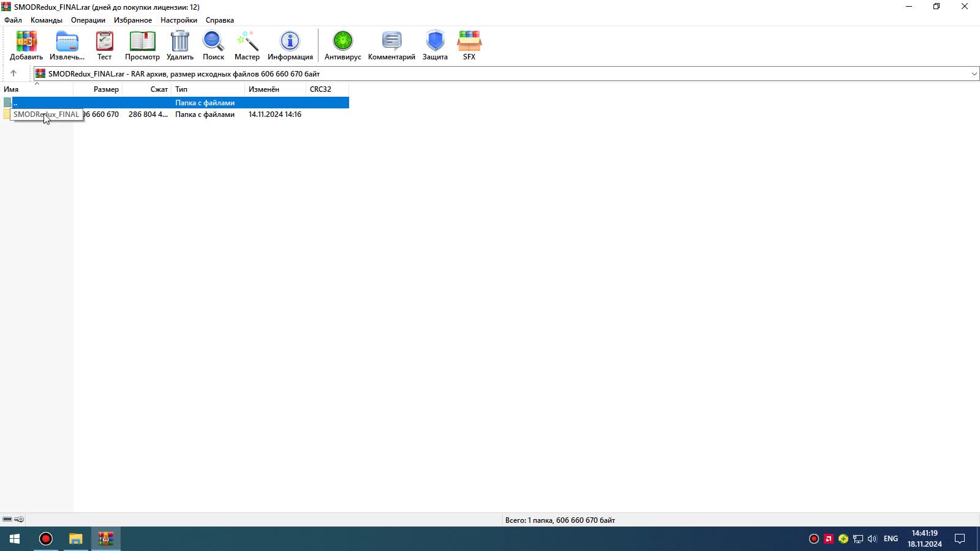This screenshot has height=551, width=980.
Task: Open the Команды menu
Action: click(x=45, y=20)
